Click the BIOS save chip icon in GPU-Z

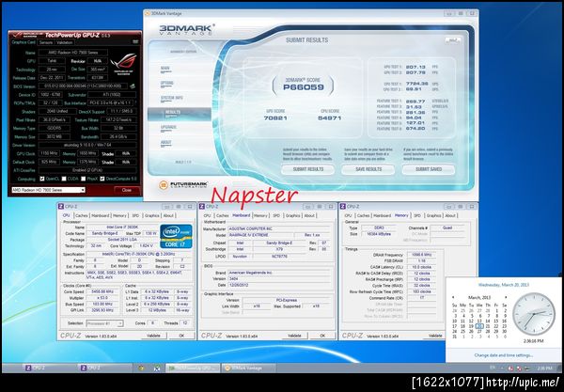[133, 86]
